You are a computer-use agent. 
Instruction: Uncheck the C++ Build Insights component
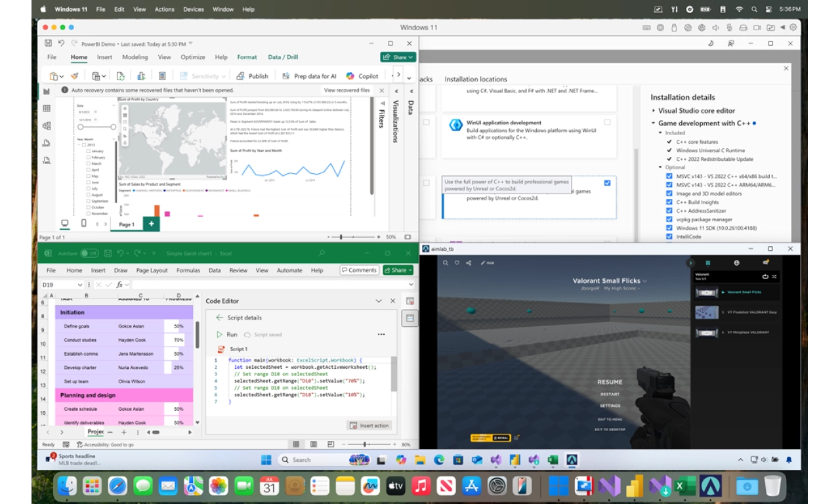[669, 202]
